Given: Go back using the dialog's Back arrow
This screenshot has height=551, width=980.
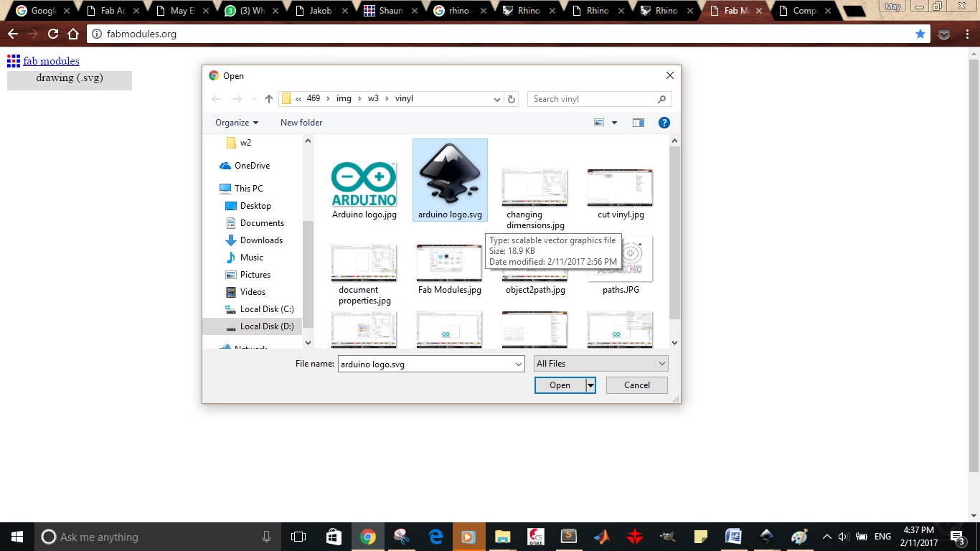Looking at the screenshot, I should 217,99.
